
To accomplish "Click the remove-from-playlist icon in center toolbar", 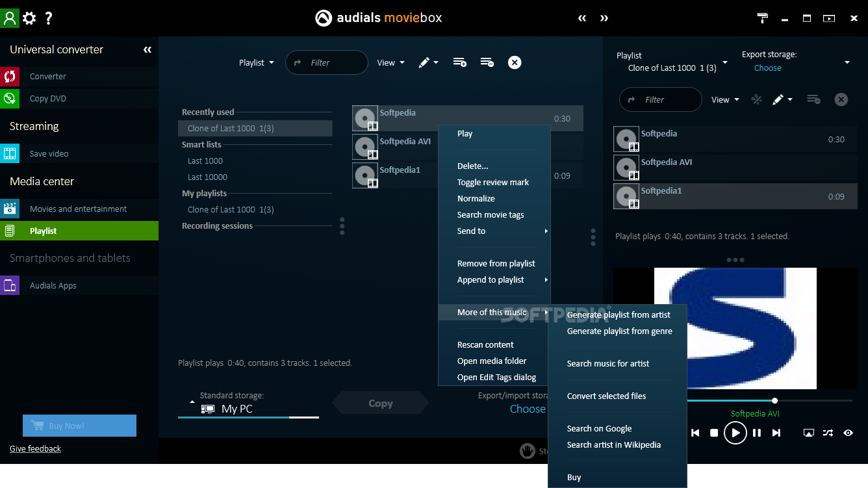I will click(487, 62).
